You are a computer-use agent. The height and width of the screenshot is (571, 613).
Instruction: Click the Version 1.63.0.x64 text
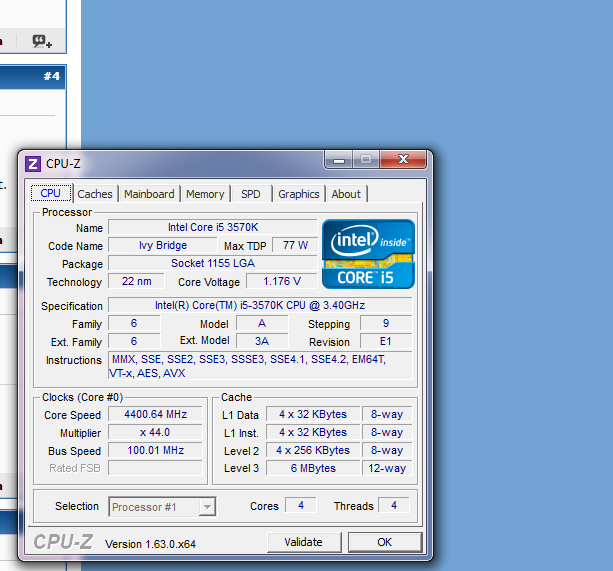coord(151,544)
